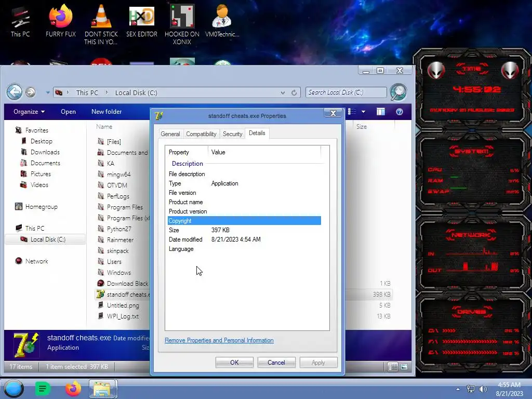Open the recent locations dropdown arrow
The image size is (532, 399).
(x=48, y=92)
